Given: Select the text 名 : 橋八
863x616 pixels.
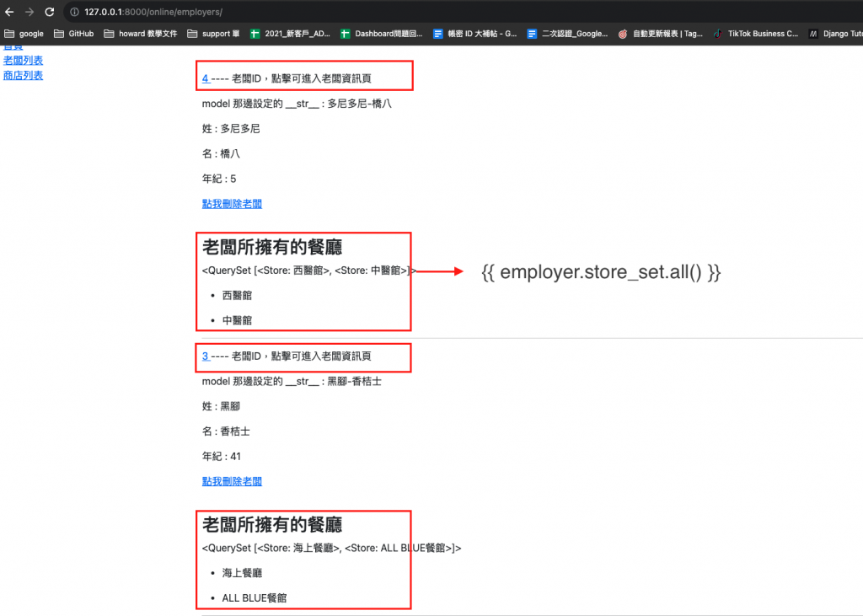Looking at the screenshot, I should (221, 153).
